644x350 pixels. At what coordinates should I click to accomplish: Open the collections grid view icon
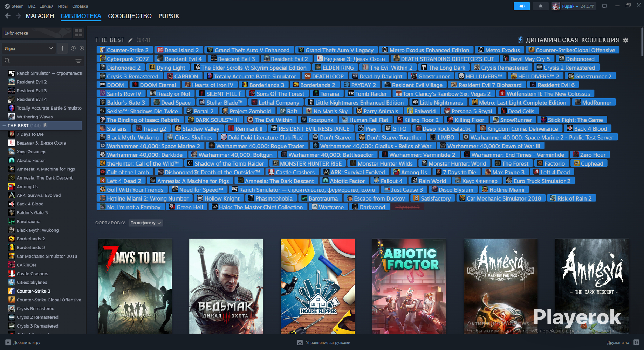pyautogui.click(x=78, y=33)
